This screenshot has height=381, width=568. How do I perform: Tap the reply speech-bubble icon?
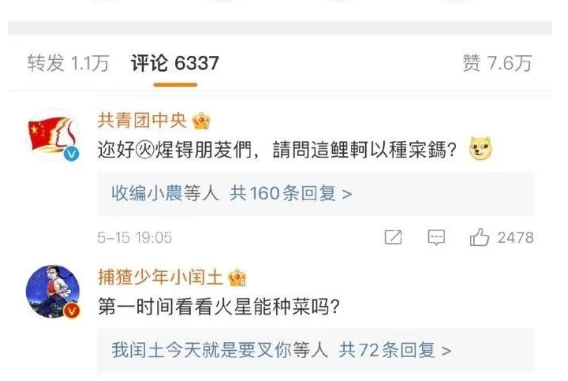436,238
